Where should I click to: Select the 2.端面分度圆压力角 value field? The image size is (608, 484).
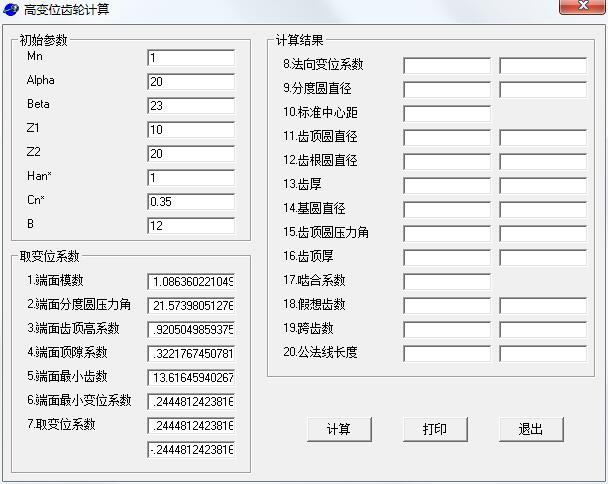coord(191,306)
